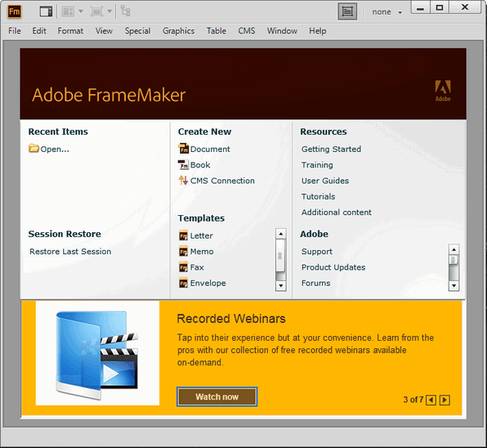Screen dimensions: 487x448
Task: Click the screen mode icon
Action: coord(97,12)
